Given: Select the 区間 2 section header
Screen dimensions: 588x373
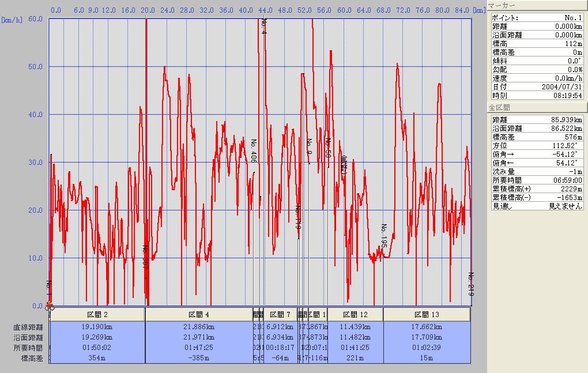Looking at the screenshot, I should tap(97, 315).
